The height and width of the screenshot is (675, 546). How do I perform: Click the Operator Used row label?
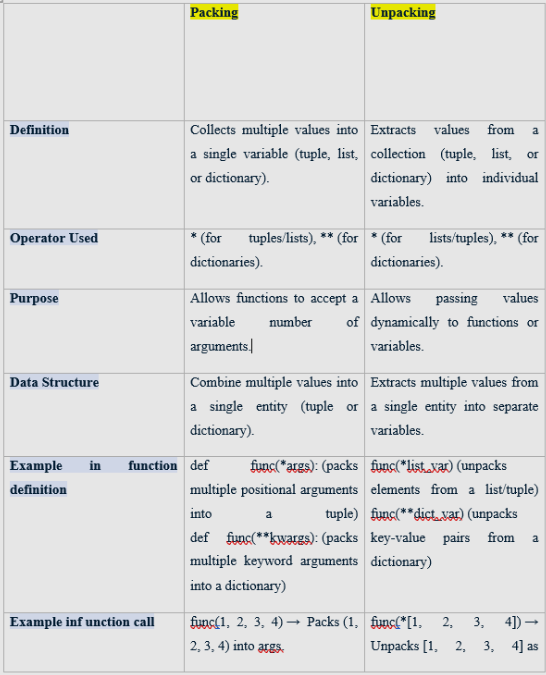point(54,238)
